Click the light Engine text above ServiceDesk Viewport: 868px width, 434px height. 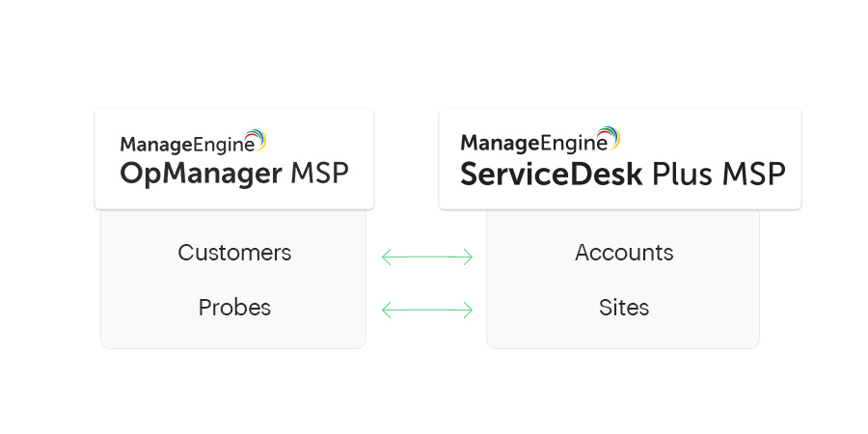tap(573, 143)
